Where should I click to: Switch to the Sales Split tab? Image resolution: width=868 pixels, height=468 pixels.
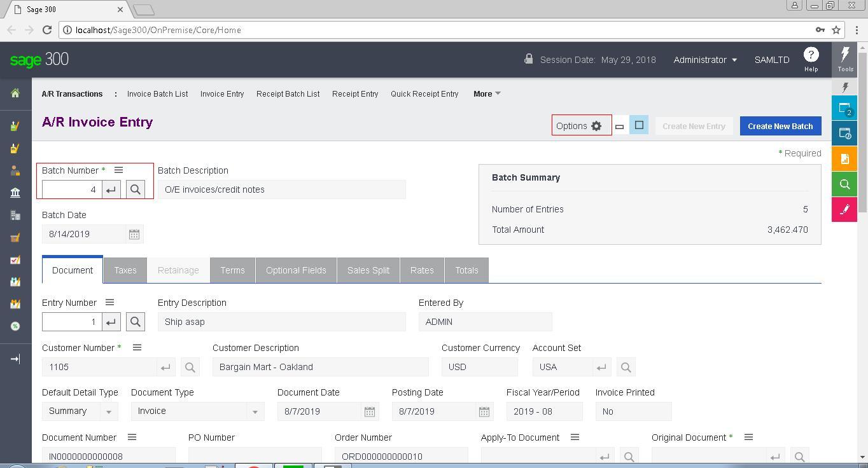click(368, 270)
